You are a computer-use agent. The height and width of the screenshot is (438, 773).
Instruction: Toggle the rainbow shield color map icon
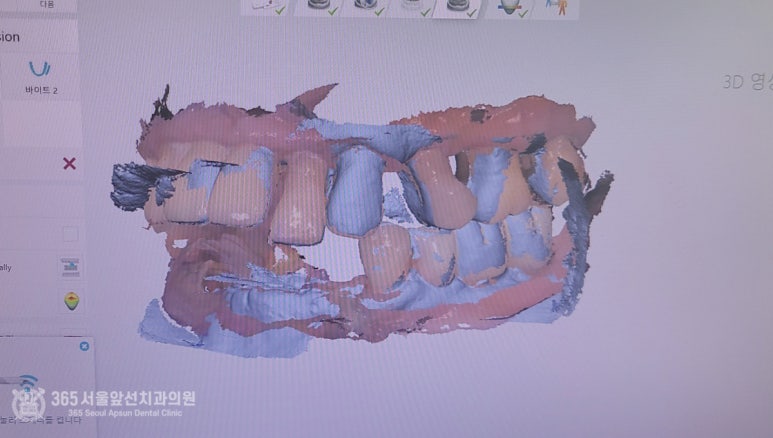[x=70, y=300]
